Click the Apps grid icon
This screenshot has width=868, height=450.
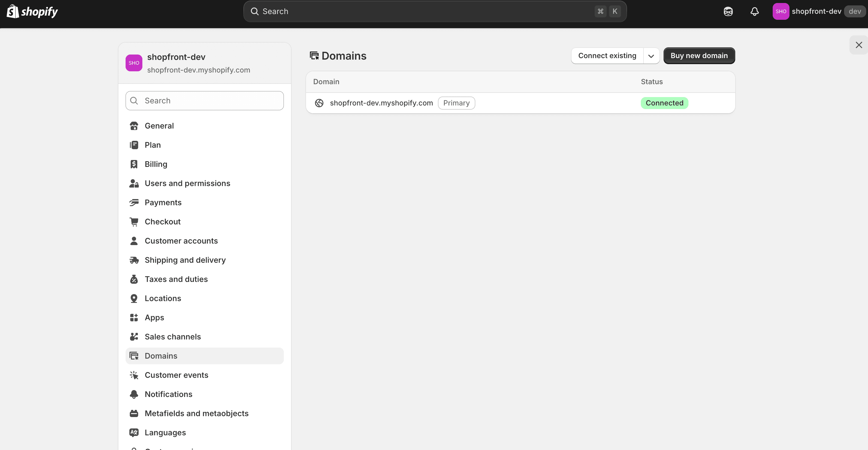click(x=134, y=318)
